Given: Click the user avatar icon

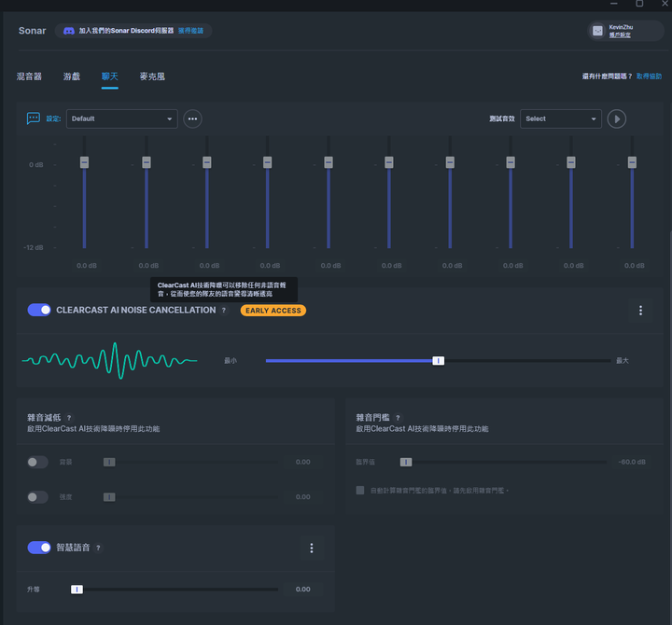Looking at the screenshot, I should coord(597,31).
